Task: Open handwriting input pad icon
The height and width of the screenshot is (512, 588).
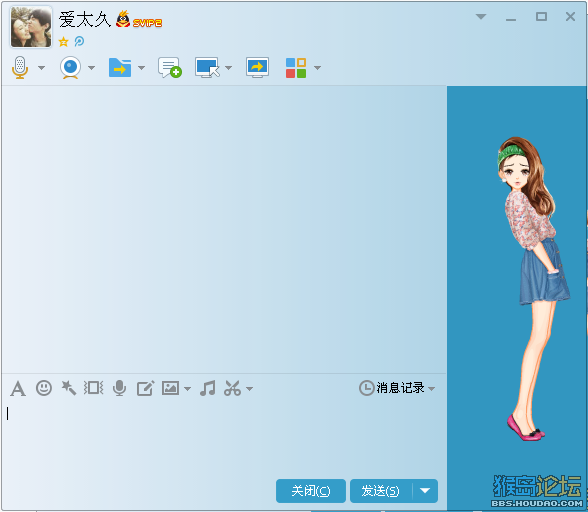Action: pos(146,388)
